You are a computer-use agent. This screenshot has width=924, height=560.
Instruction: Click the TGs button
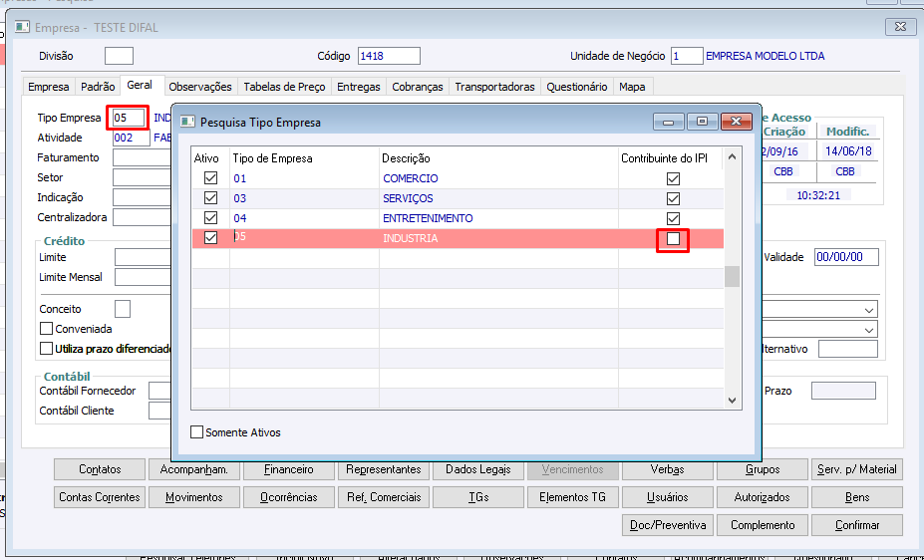tap(477, 497)
